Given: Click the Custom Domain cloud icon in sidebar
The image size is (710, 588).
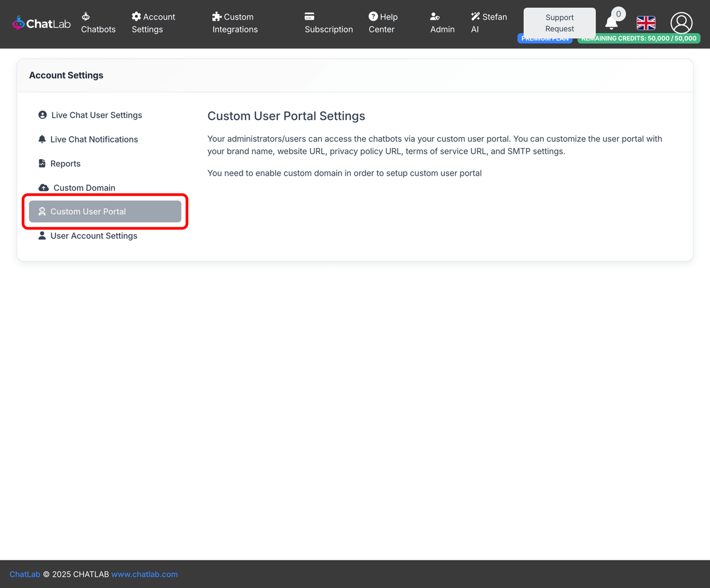Looking at the screenshot, I should (43, 187).
